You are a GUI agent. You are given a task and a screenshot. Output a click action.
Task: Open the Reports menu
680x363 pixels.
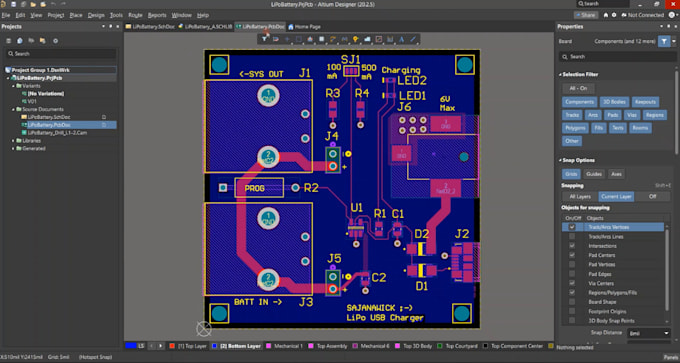pyautogui.click(x=157, y=15)
